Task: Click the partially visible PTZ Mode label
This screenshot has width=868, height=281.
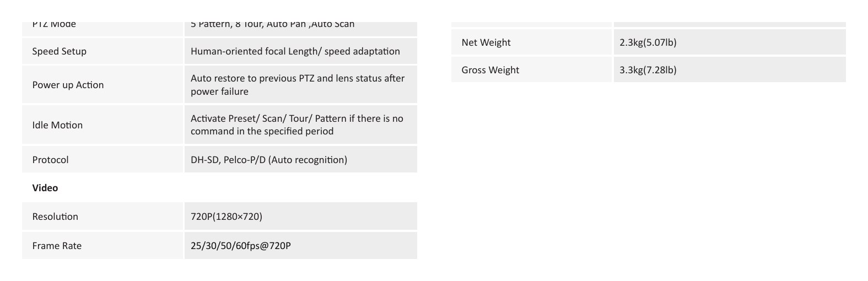Action: point(54,25)
